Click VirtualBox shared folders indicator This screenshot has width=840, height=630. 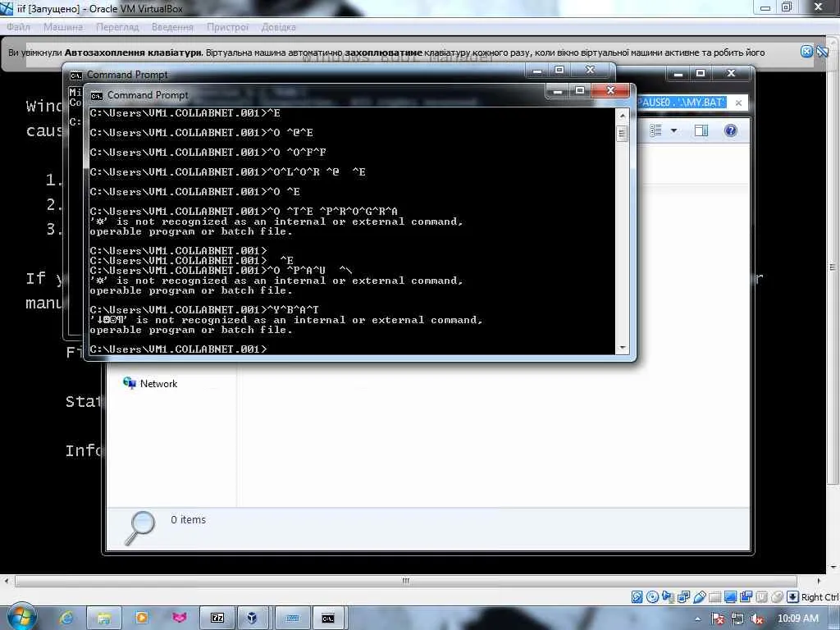[x=714, y=597]
